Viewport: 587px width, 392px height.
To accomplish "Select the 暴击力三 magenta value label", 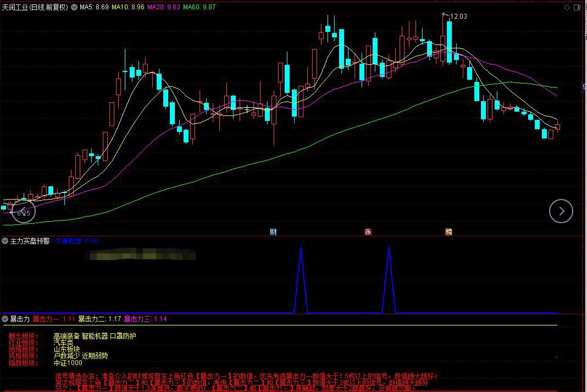I will pos(145,318).
